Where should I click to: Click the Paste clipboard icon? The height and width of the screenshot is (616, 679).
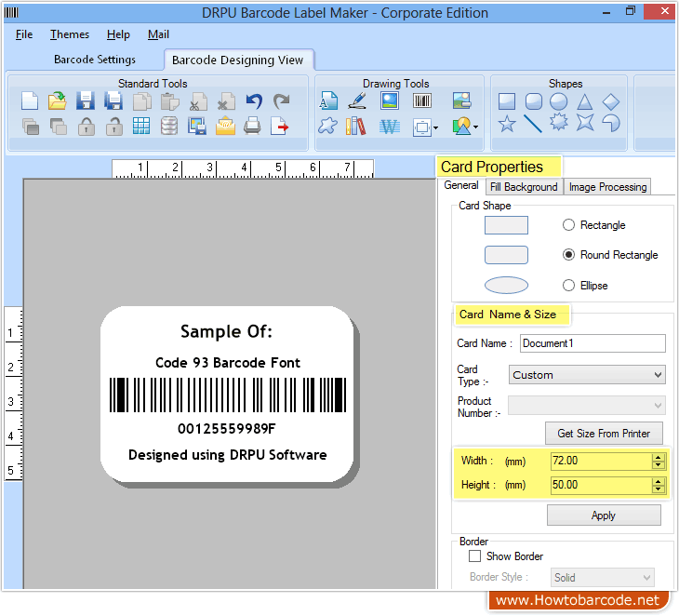tap(169, 101)
